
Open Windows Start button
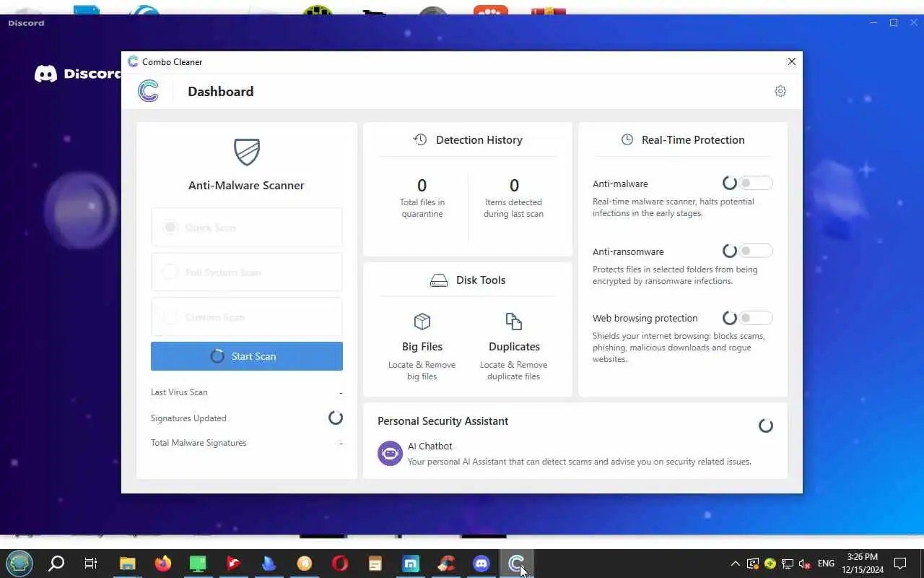(x=19, y=563)
